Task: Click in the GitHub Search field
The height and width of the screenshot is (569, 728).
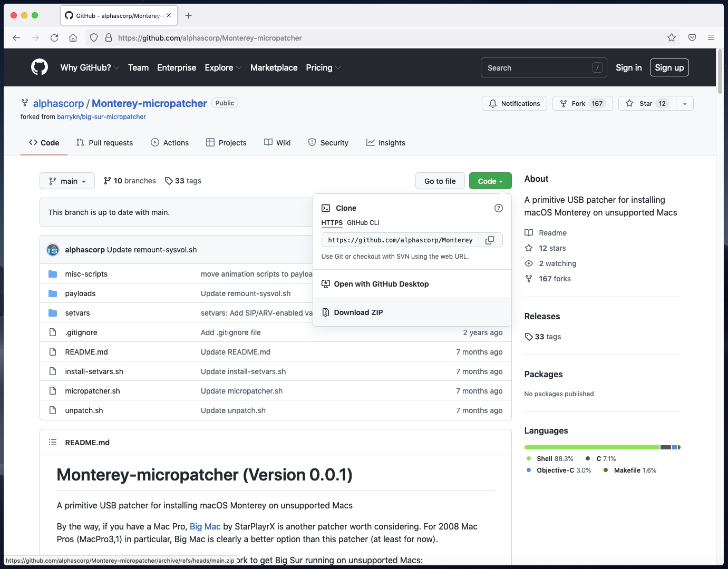Action: tap(544, 67)
